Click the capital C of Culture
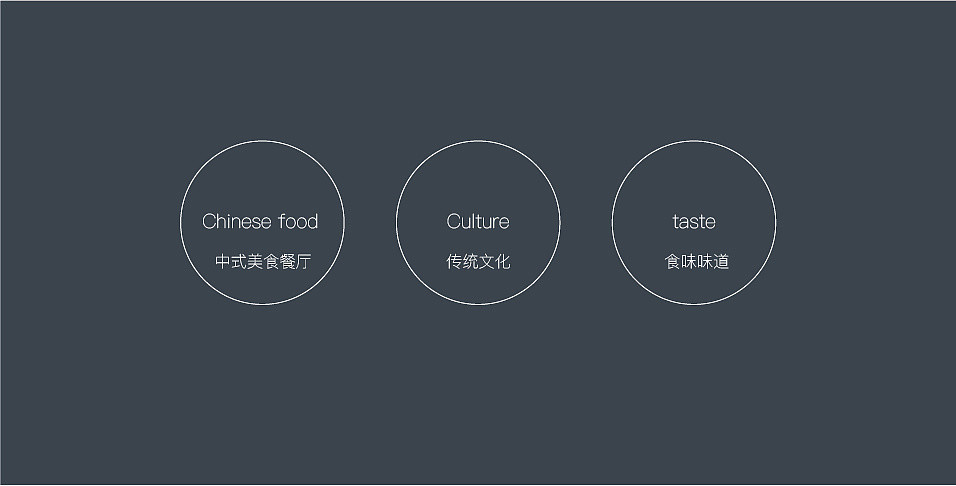This screenshot has width=956, height=486. point(454,221)
